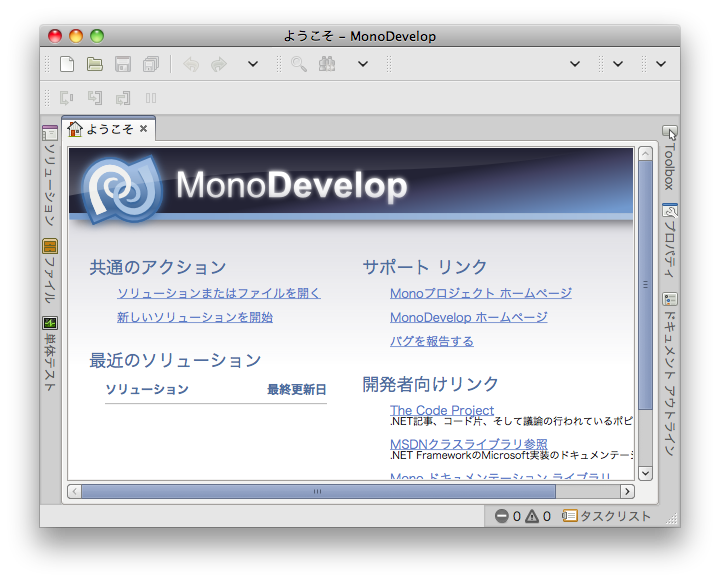720x582 pixels.
Task: Click the Step Over debug icon
Action: coord(67,98)
